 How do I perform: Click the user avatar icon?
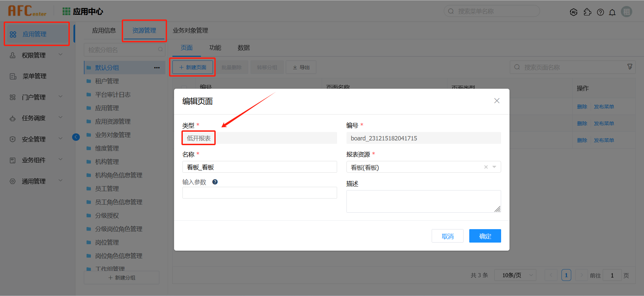coord(626,12)
